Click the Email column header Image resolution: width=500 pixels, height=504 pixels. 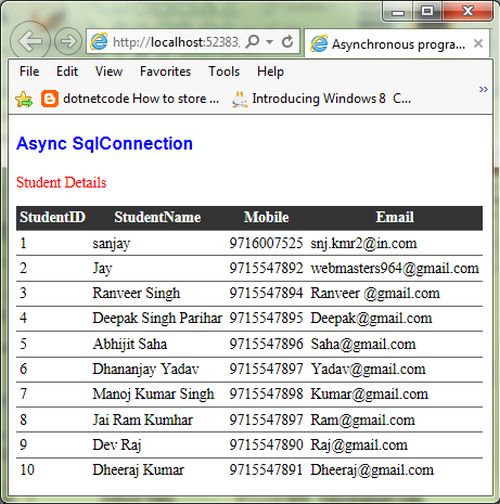click(x=395, y=217)
